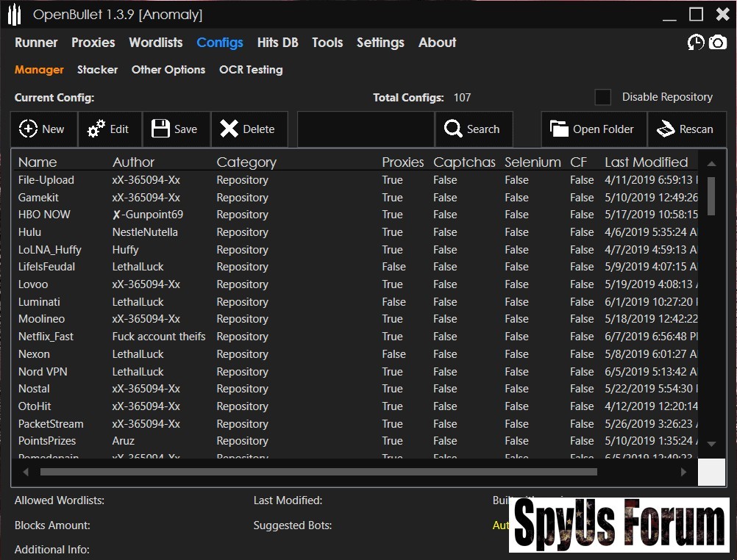Open the Hits DB tab
Screen dimensions: 737x560
(277, 43)
